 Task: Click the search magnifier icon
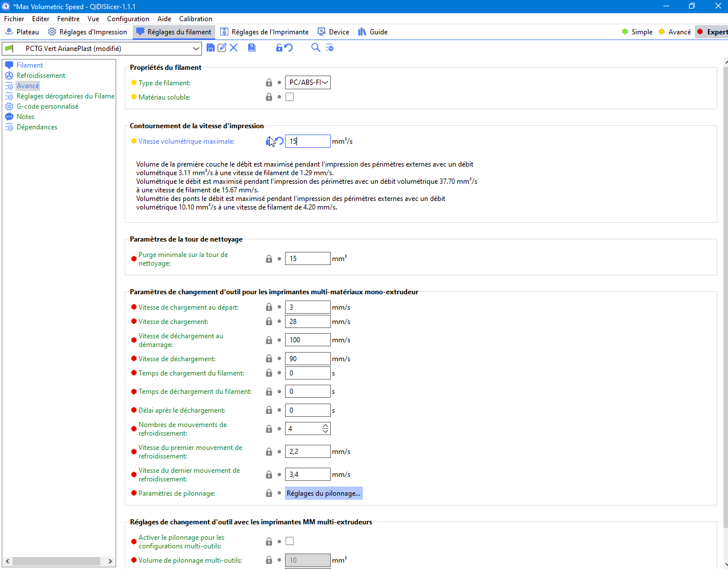[x=315, y=48]
